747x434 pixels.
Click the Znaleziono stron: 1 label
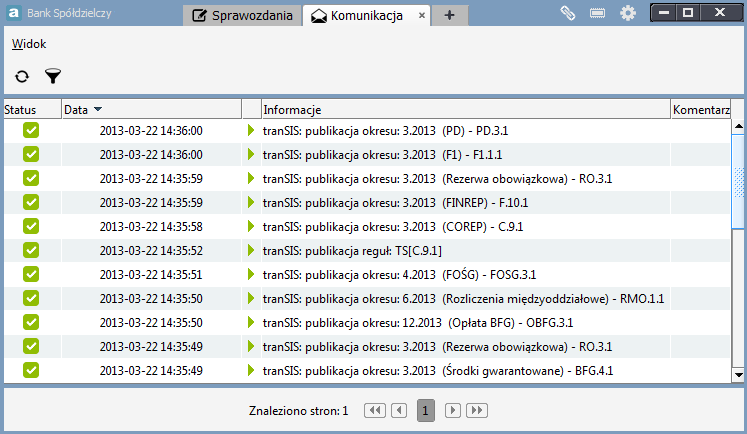point(299,411)
